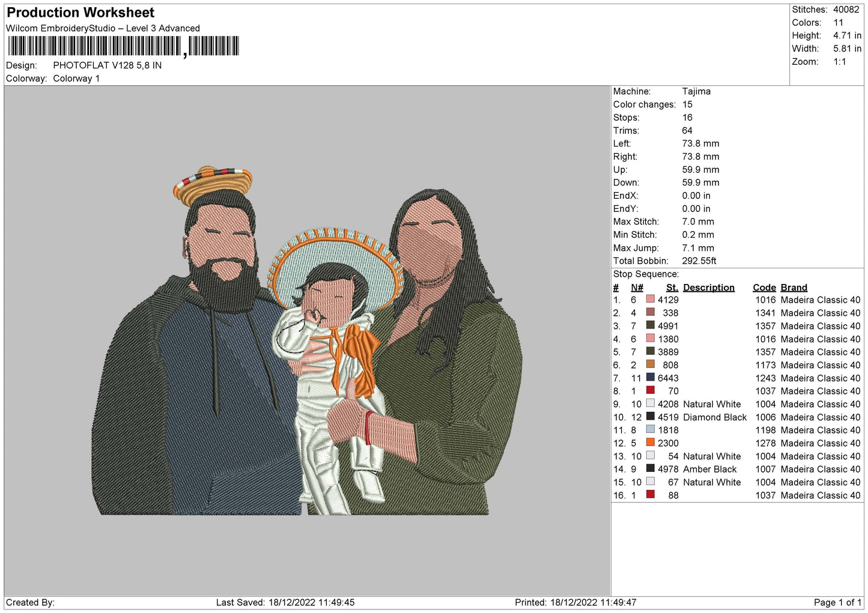Click the 'Code' column header
This screenshot has width=868, height=613.
click(x=764, y=288)
